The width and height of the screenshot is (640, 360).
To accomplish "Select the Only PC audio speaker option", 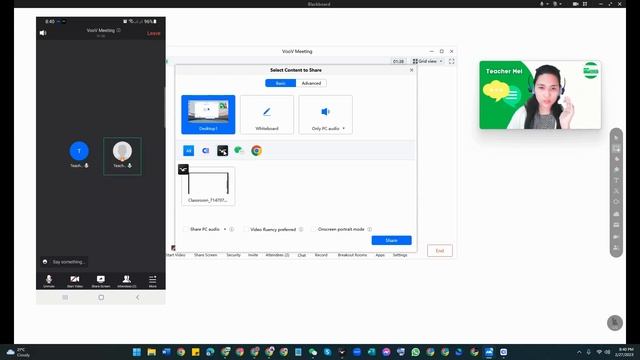I will pos(325,114).
